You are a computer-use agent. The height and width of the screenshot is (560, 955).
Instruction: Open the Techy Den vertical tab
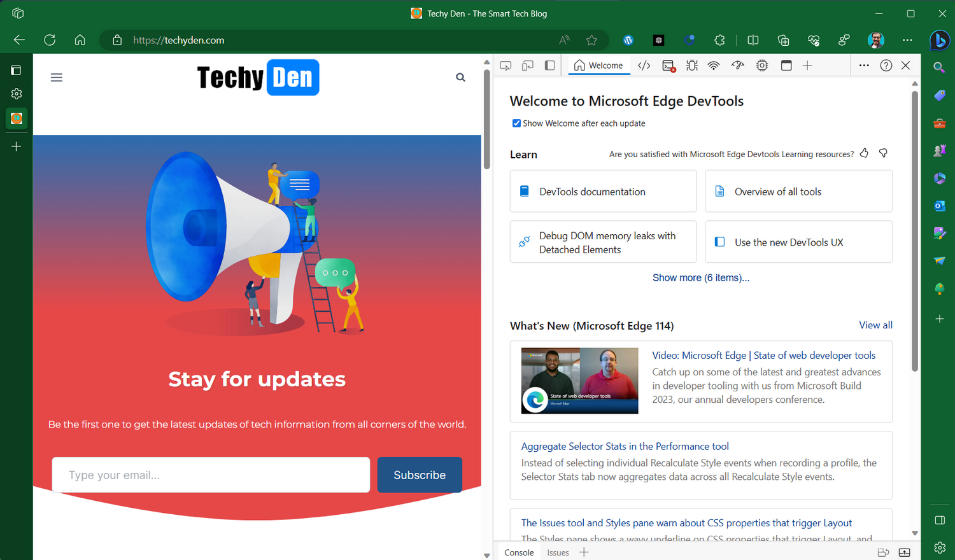pyautogui.click(x=17, y=118)
